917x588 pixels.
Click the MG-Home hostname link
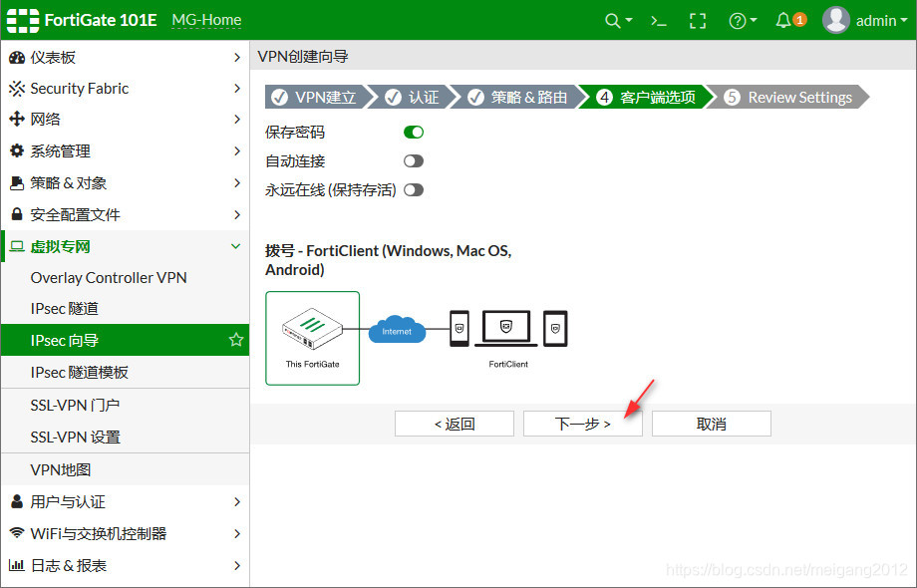click(x=206, y=21)
